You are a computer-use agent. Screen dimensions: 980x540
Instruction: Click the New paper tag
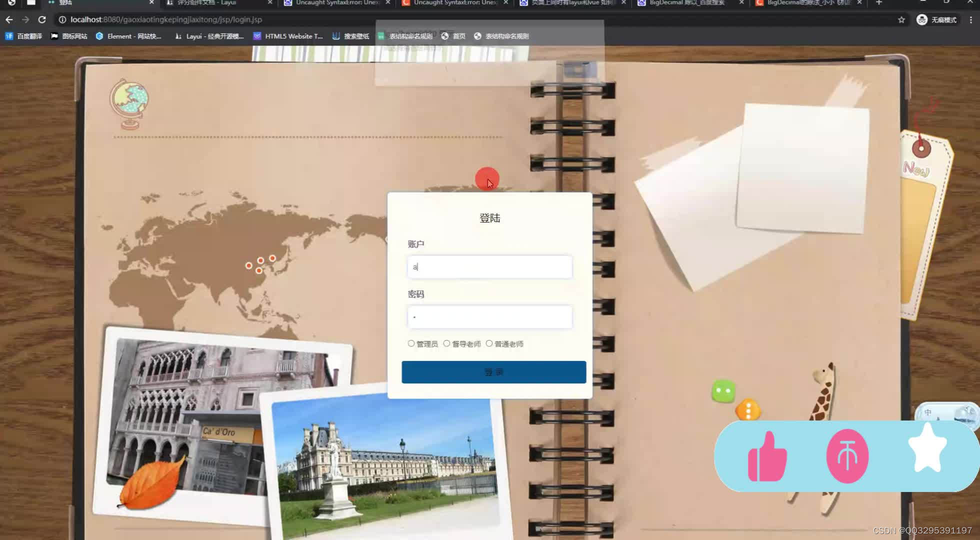coord(926,225)
